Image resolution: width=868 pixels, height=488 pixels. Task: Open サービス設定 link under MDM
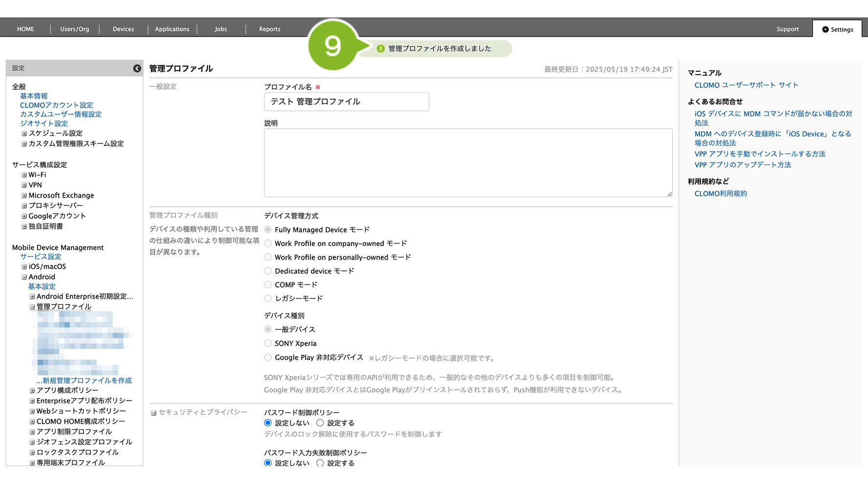click(x=41, y=257)
